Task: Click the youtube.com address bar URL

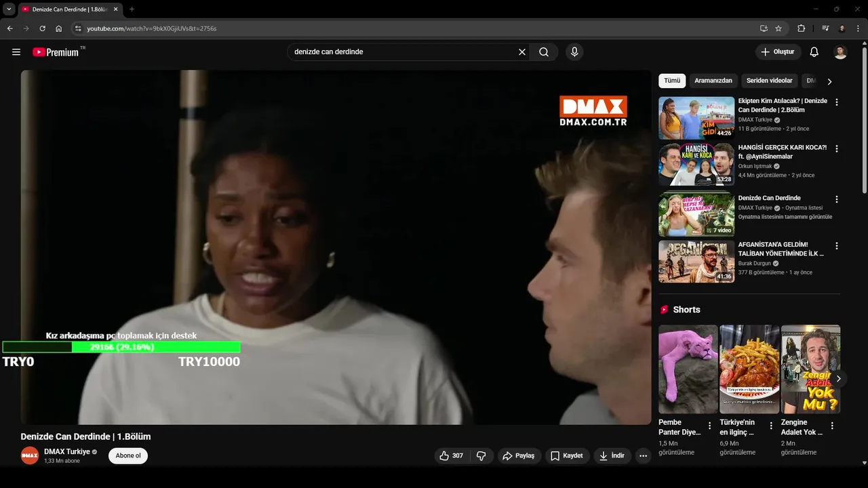Action: 152,28
